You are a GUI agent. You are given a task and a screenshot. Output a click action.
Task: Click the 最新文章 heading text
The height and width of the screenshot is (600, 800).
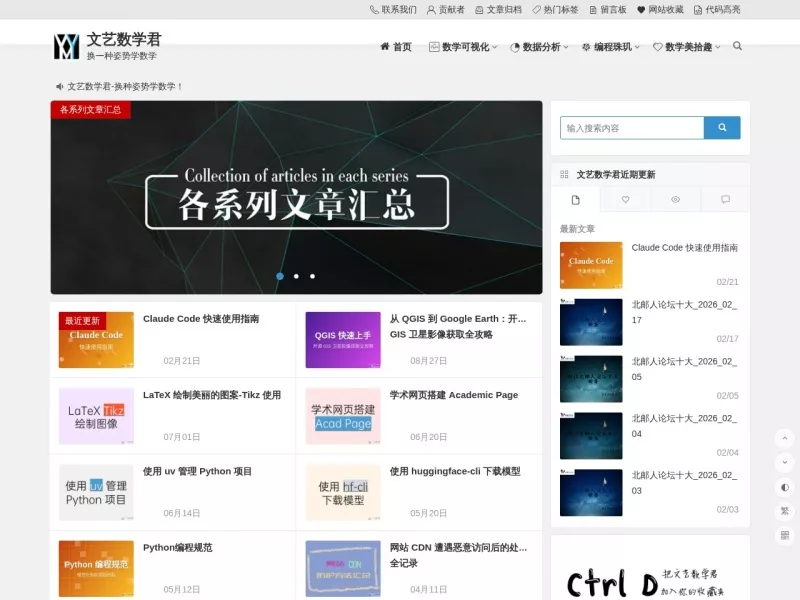(577, 229)
